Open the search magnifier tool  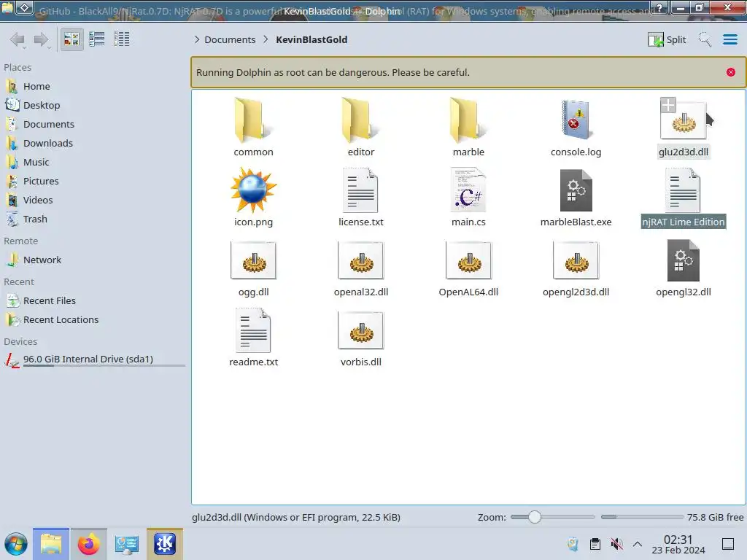coord(705,39)
